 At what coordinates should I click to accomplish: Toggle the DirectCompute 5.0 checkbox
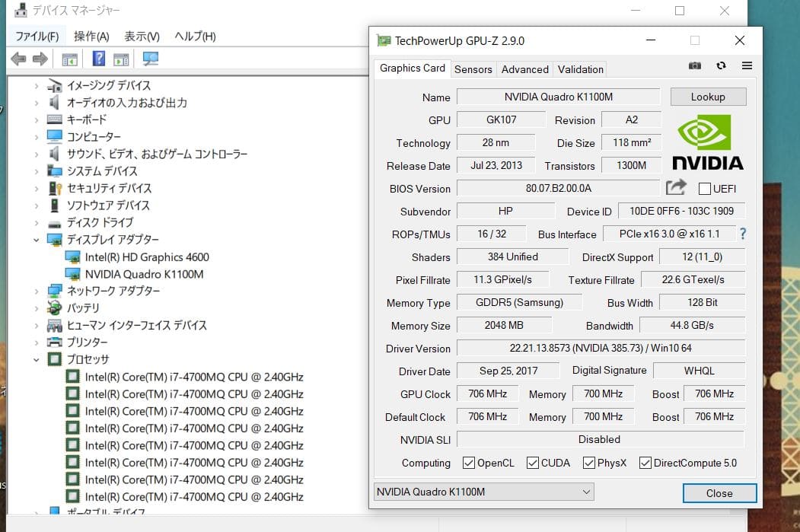(x=645, y=463)
